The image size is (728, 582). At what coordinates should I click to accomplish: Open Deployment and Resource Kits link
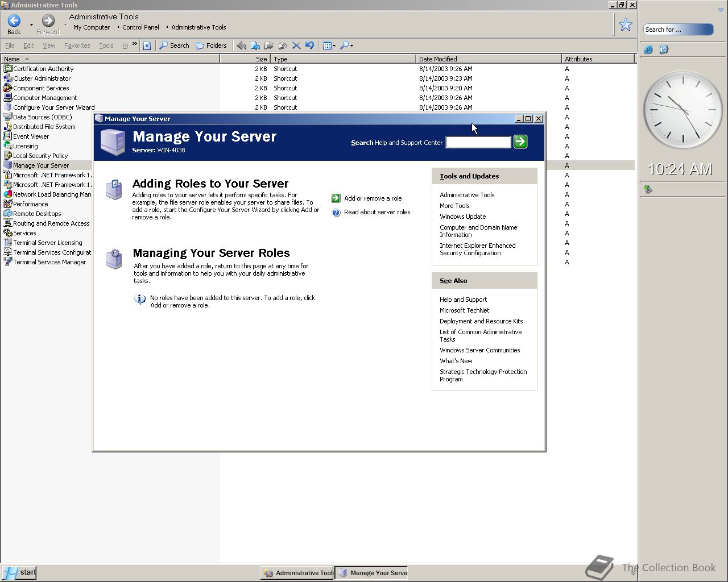(481, 321)
